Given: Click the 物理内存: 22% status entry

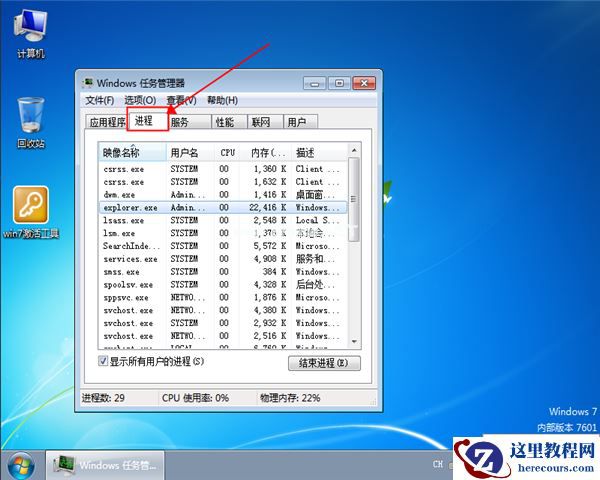Looking at the screenshot, I should pyautogui.click(x=290, y=398).
